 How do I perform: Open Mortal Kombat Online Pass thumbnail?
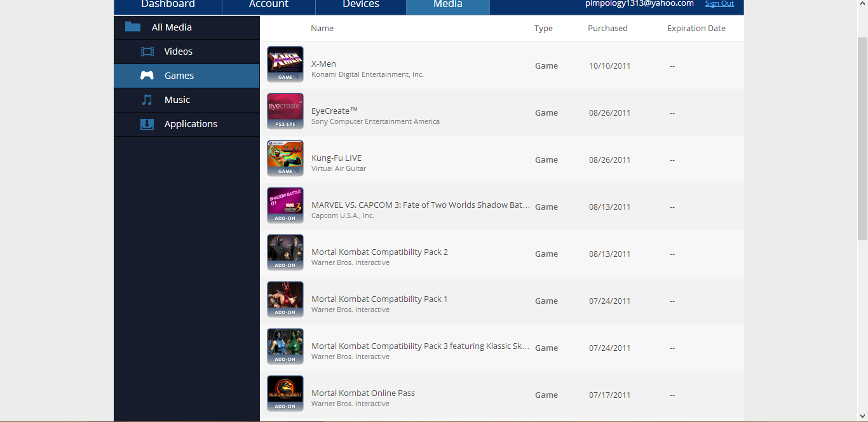pyautogui.click(x=285, y=393)
